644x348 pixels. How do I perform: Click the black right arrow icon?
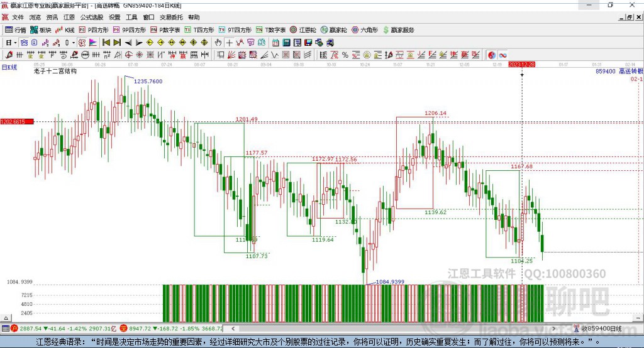[x=139, y=43]
